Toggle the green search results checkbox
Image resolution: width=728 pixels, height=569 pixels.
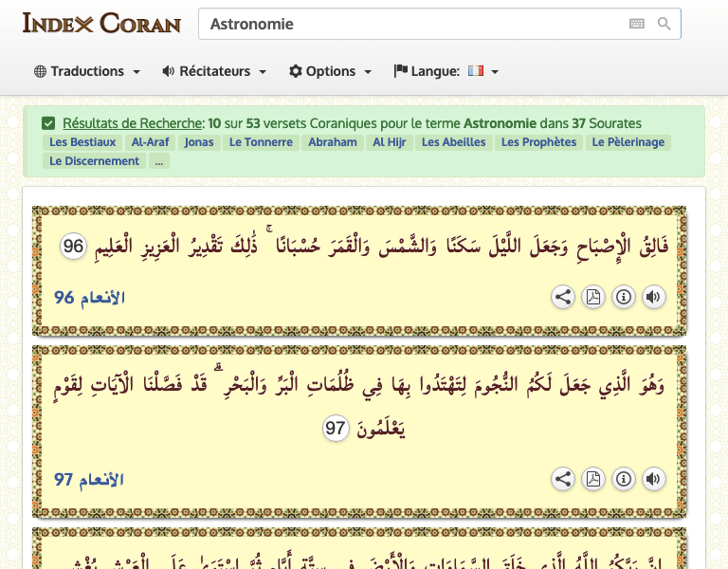48,123
